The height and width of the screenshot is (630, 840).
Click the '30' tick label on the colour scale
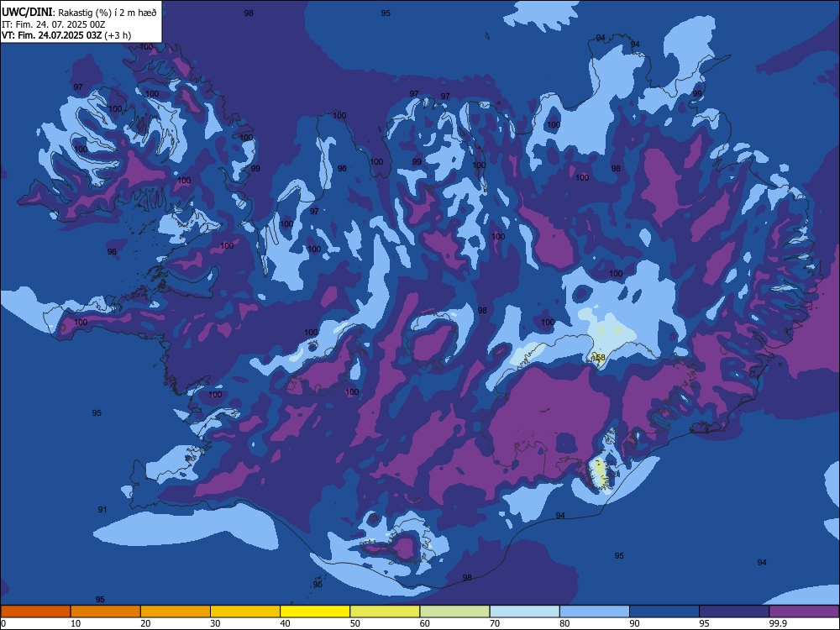click(x=215, y=623)
